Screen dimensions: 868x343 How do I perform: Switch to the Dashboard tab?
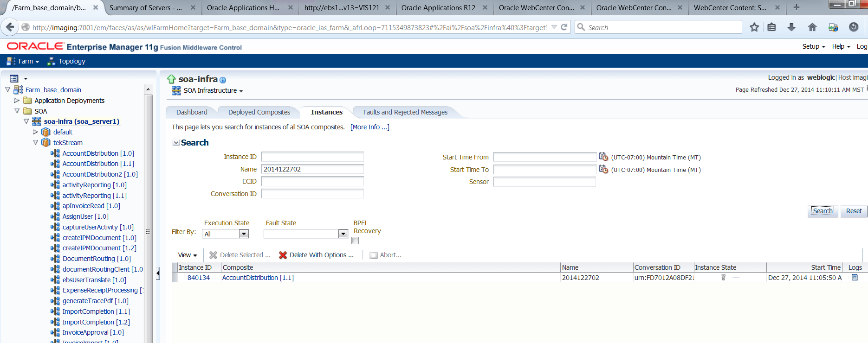tap(192, 112)
